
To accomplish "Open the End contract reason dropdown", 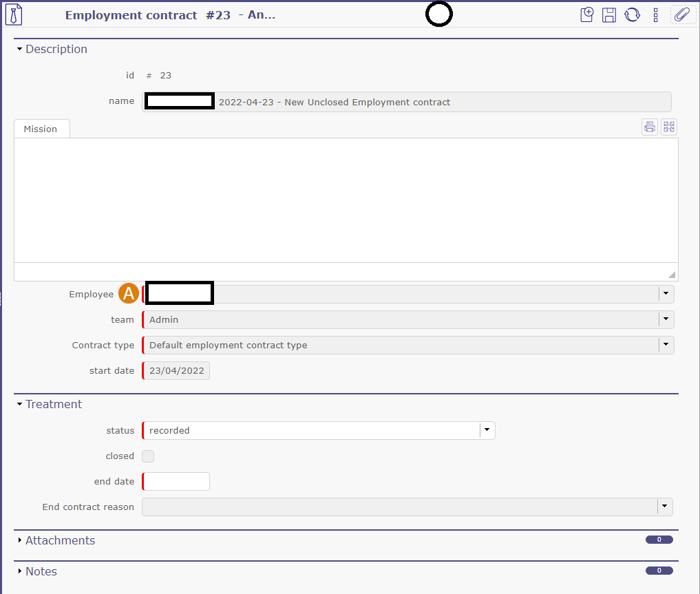I will (x=664, y=507).
